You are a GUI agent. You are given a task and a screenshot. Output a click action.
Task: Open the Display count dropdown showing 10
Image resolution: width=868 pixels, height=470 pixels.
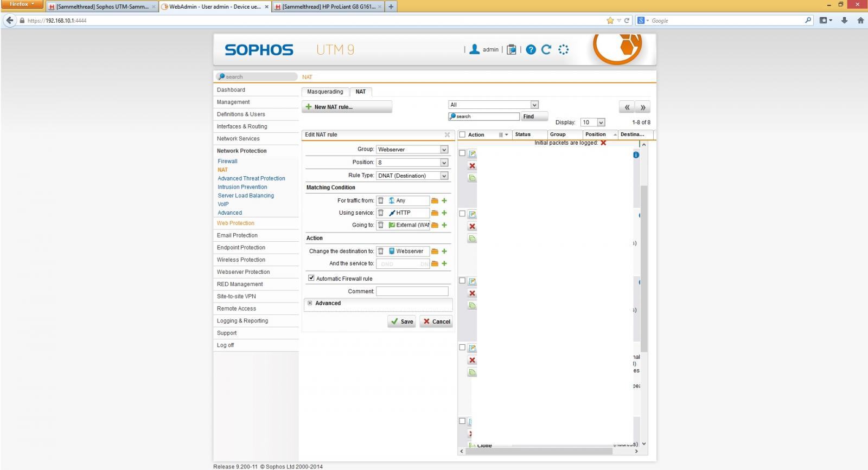[592, 123]
